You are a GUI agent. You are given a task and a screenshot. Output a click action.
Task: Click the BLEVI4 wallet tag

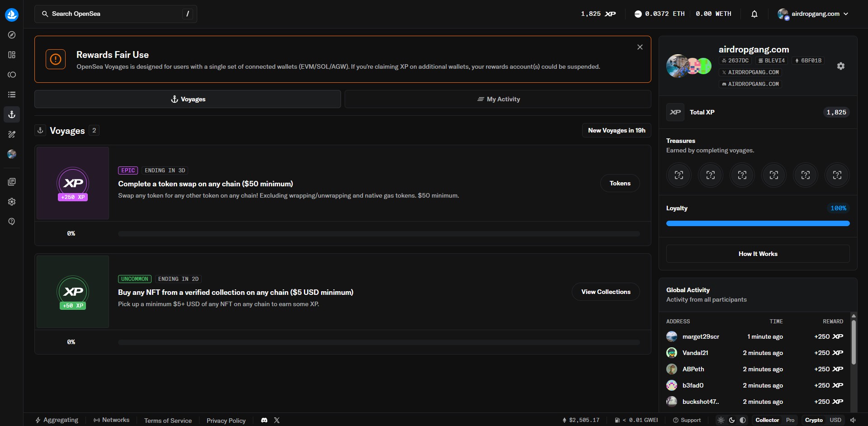point(771,61)
